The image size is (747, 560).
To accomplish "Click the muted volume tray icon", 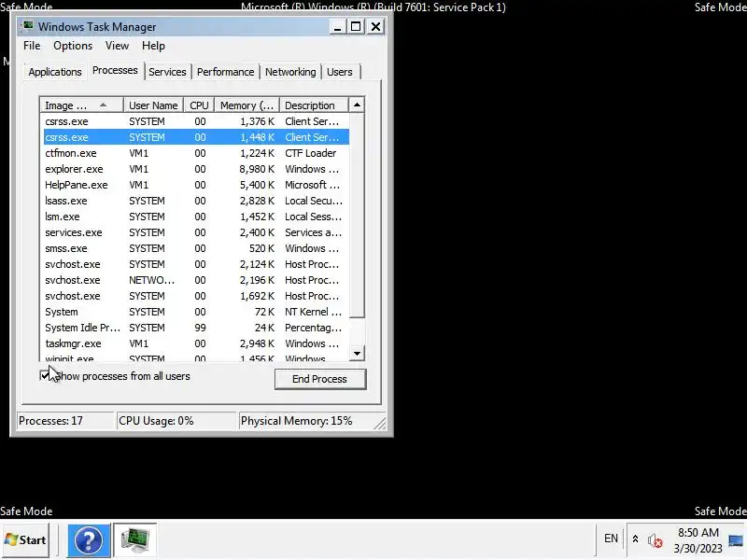I will (655, 540).
